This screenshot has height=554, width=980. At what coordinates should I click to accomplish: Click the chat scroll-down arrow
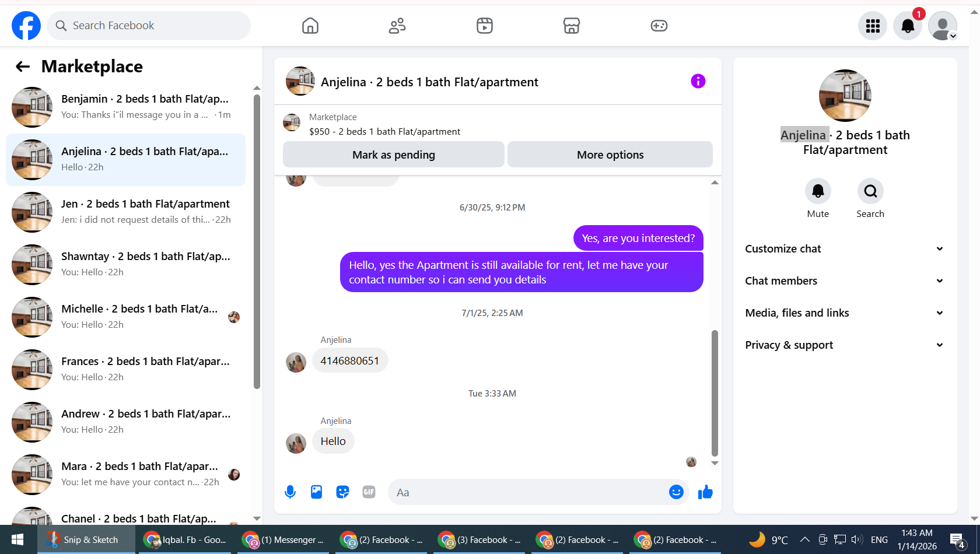coord(715,464)
